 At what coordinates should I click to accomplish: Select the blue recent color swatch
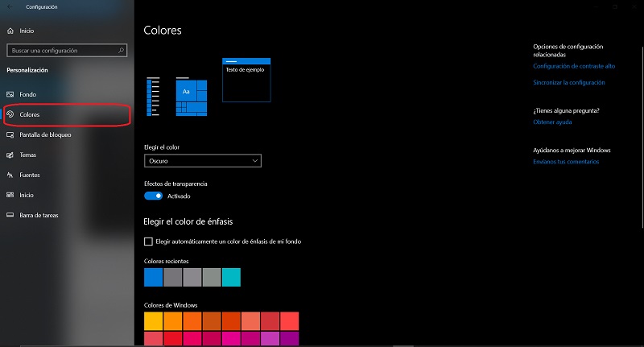click(x=153, y=278)
